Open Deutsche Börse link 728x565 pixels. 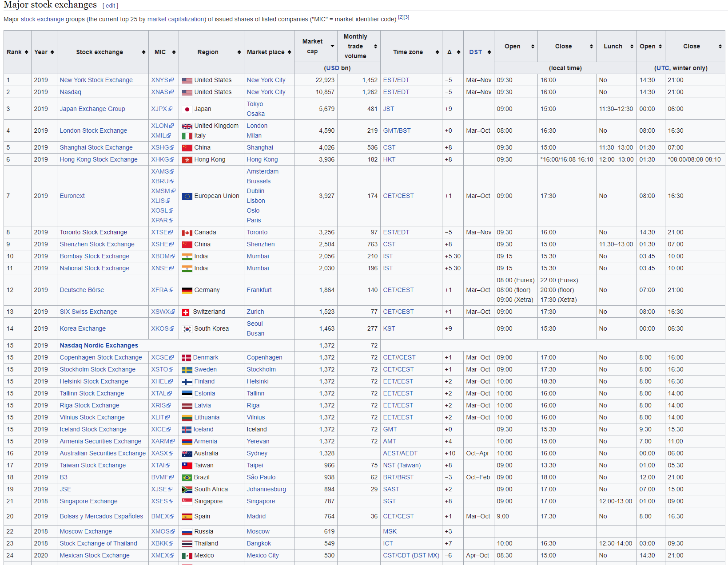point(82,290)
